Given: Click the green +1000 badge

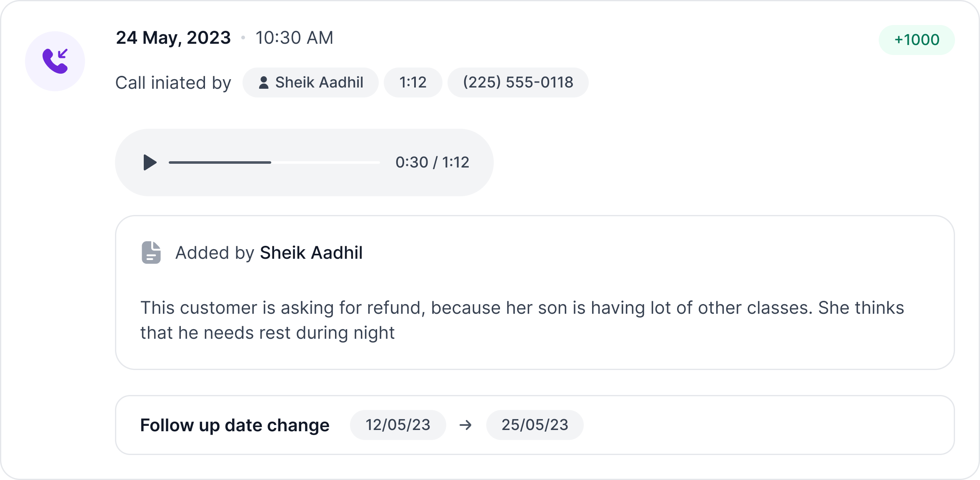Looking at the screenshot, I should [x=916, y=40].
